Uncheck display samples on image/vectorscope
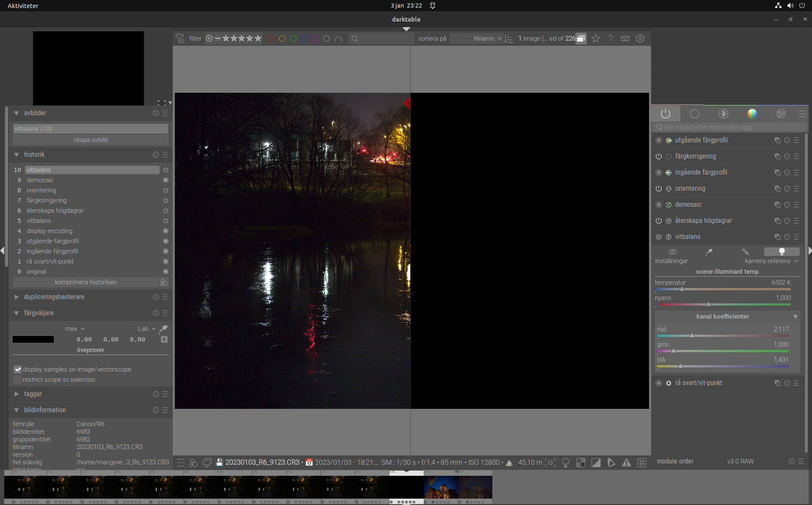This screenshot has height=505, width=812. [x=18, y=369]
